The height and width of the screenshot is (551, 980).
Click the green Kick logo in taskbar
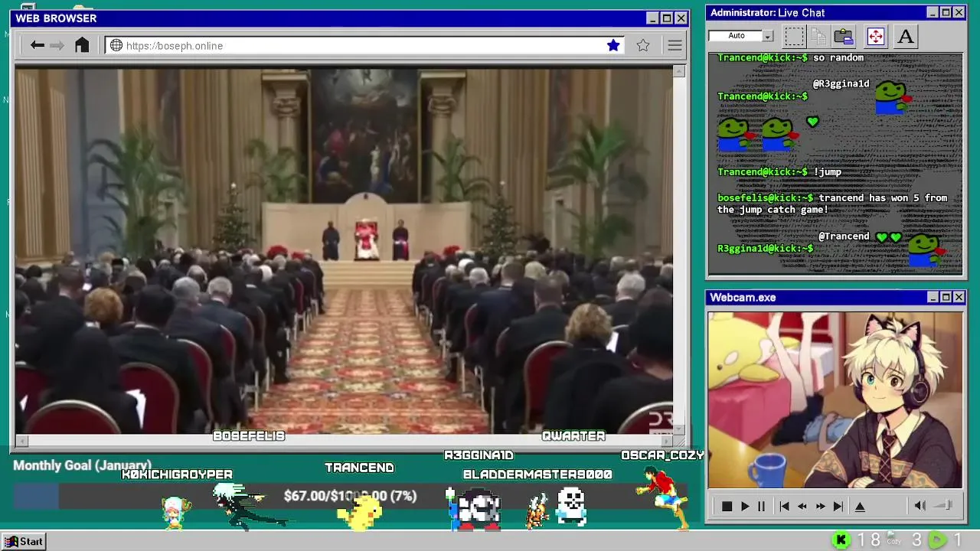[841, 540]
